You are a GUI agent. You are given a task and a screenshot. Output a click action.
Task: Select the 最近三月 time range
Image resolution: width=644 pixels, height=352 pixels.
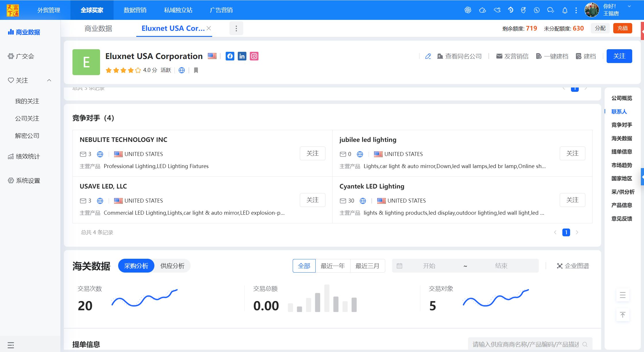pyautogui.click(x=367, y=266)
